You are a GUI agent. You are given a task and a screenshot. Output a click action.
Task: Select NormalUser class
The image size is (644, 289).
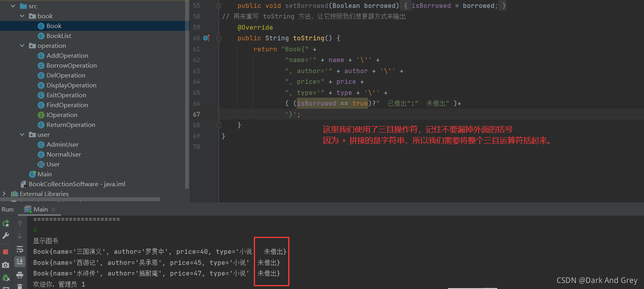(64, 155)
